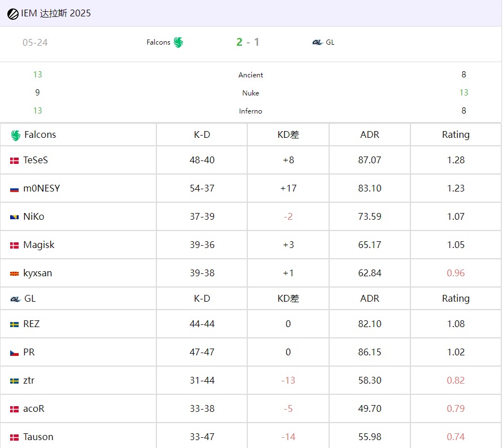Open the IEM 达拉斯 2025 event title
This screenshot has height=448, width=503.
56,14
